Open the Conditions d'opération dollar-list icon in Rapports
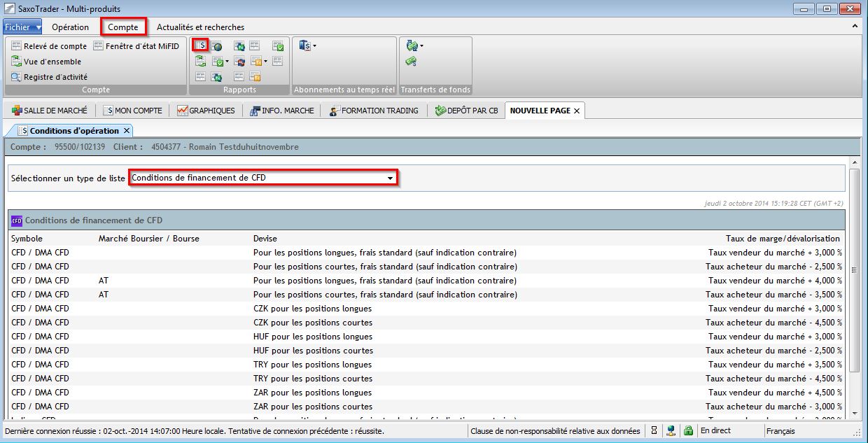Screen dimensions: 868x443 [x=201, y=45]
